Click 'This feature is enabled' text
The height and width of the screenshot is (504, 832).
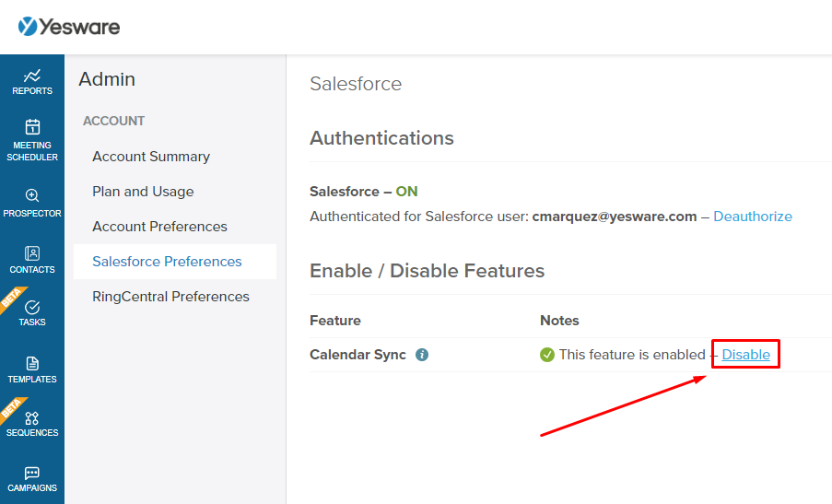click(632, 355)
